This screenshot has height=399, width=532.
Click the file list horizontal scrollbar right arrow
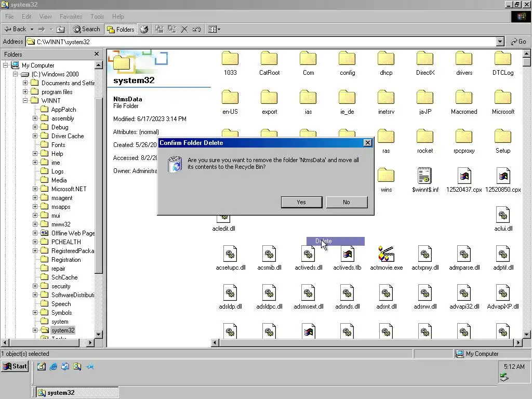(518, 343)
